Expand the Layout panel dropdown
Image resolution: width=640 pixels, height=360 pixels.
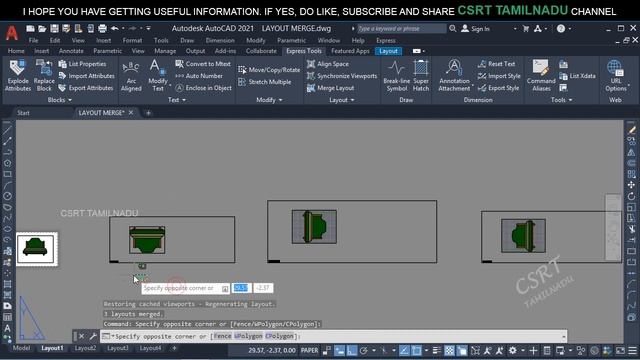pos(342,100)
